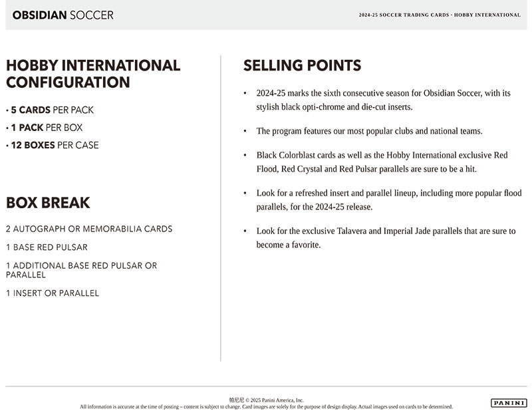Select the 2024-25 Soccer Trading Cards header text
The width and height of the screenshot is (532, 411).
click(440, 15)
